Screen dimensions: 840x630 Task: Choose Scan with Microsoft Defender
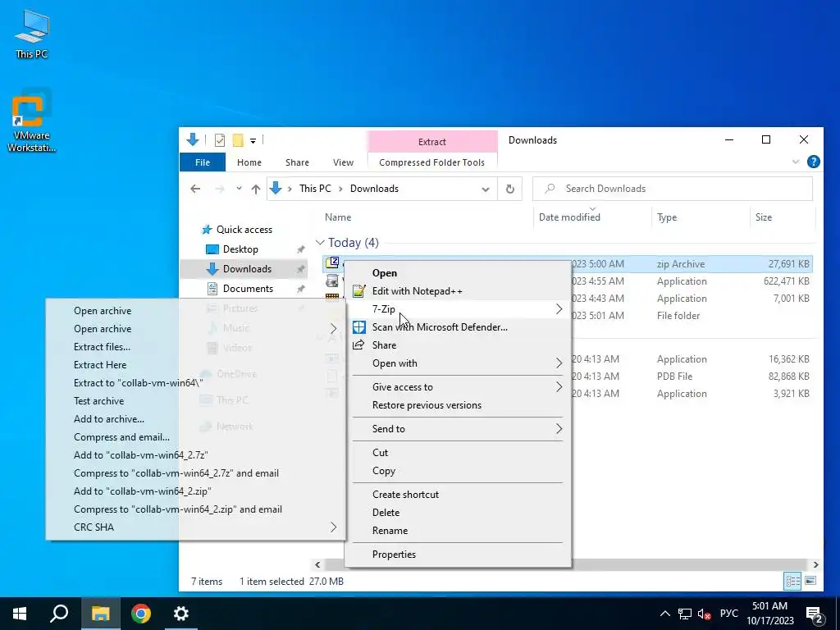(x=458, y=327)
